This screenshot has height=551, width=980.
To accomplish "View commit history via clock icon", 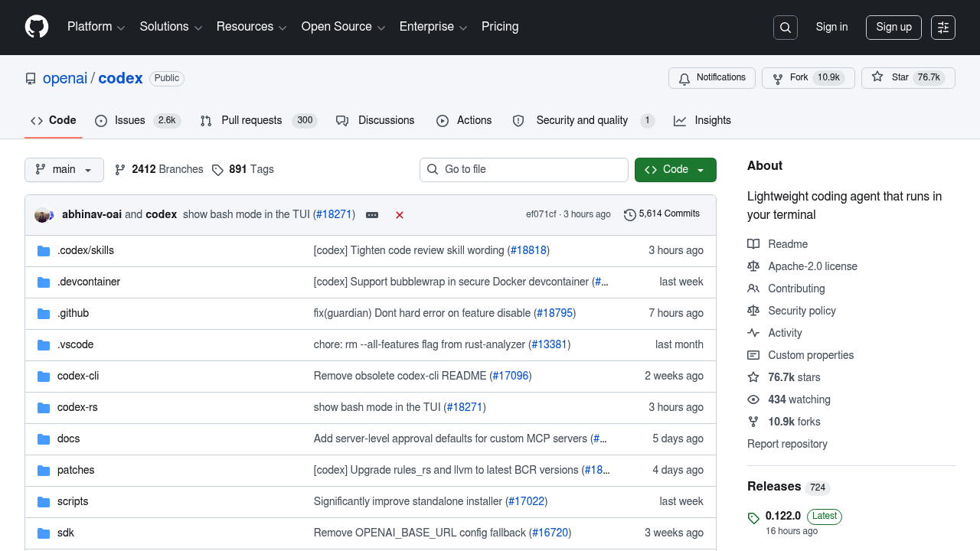I will (630, 214).
